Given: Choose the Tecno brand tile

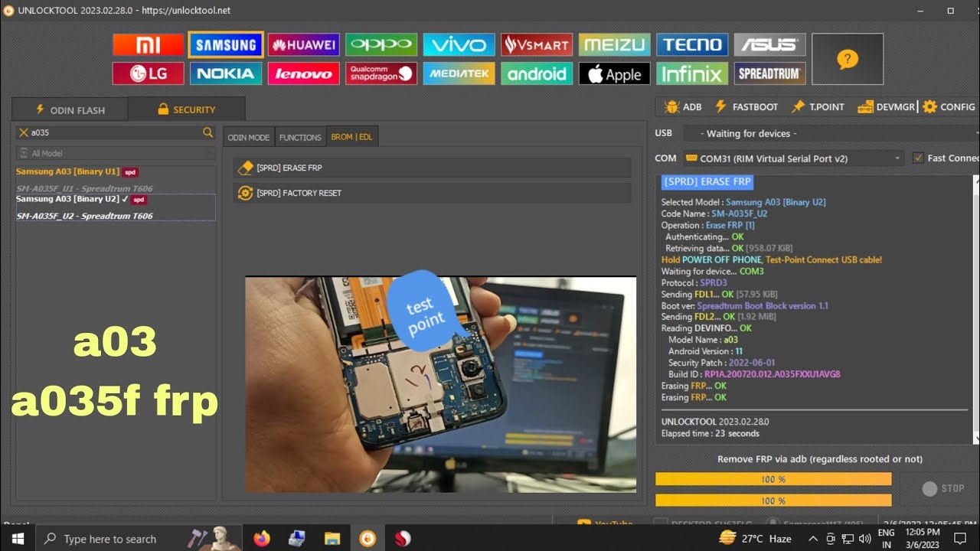Looking at the screenshot, I should [692, 45].
